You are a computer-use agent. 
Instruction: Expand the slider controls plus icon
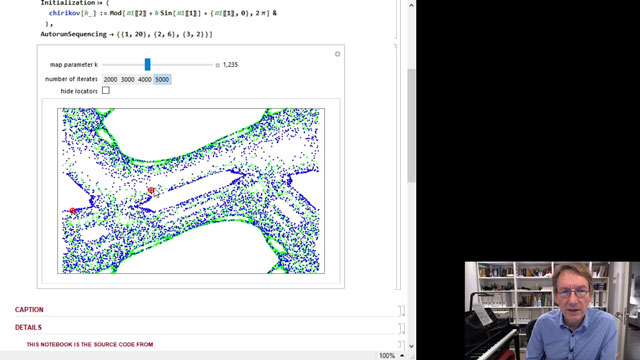tap(218, 65)
